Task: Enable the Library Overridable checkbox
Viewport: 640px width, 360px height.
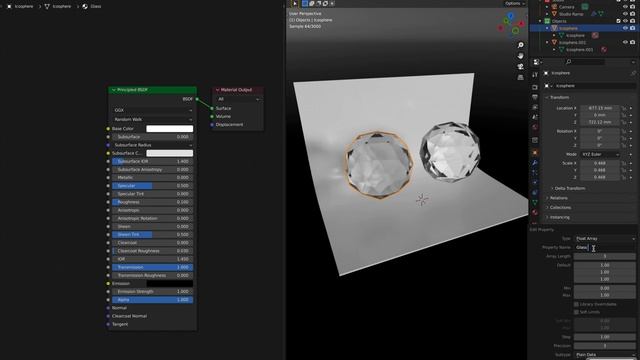Action: click(576, 304)
